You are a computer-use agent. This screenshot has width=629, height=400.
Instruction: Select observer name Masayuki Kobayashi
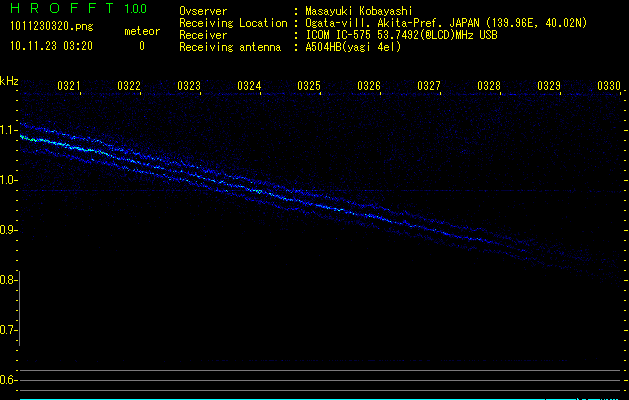click(359, 11)
